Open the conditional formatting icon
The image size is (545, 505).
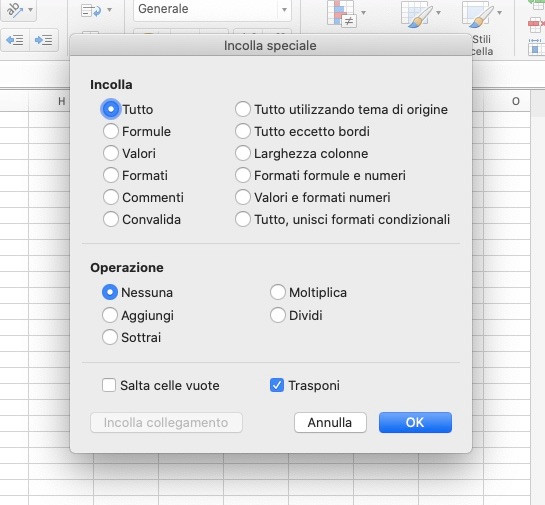[341, 13]
